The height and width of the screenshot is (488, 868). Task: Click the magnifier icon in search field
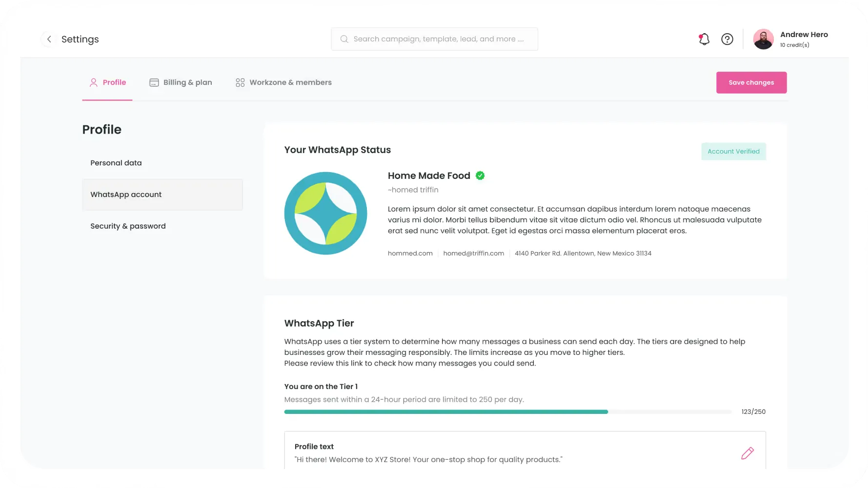pyautogui.click(x=344, y=39)
